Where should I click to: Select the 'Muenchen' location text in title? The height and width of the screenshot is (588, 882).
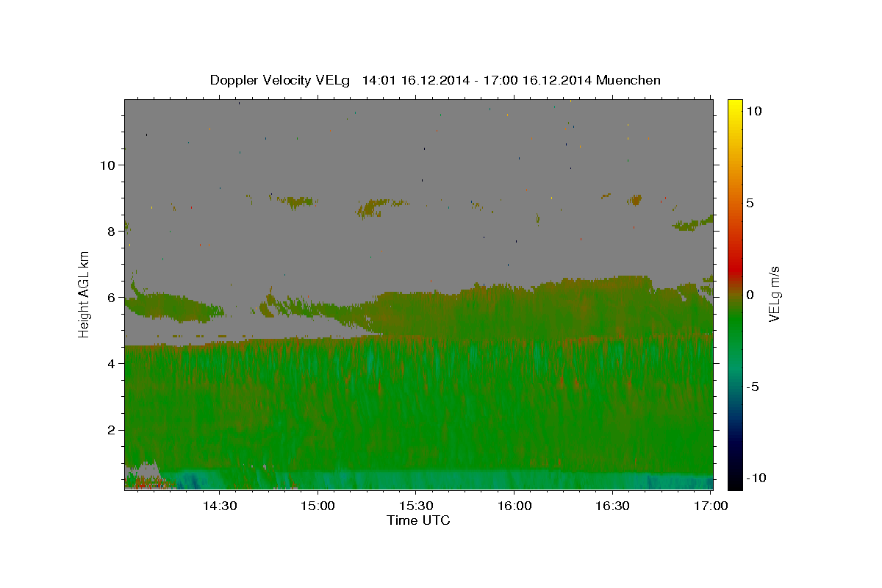tap(628, 80)
